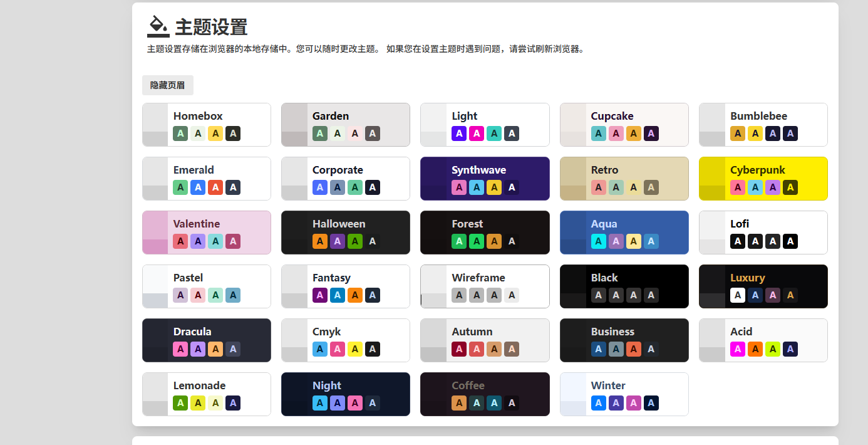
Task: Click the orange swatch in the Coffee card
Action: point(459,403)
